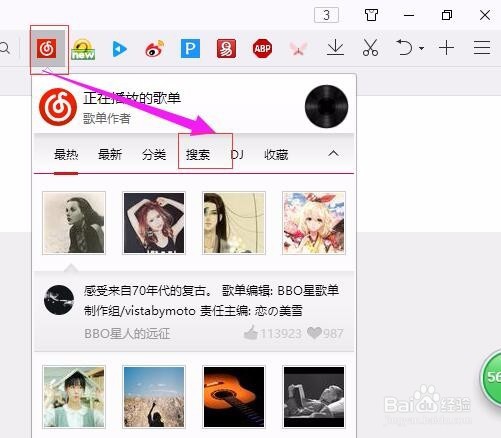Switch to the 最热 tab

point(66,155)
